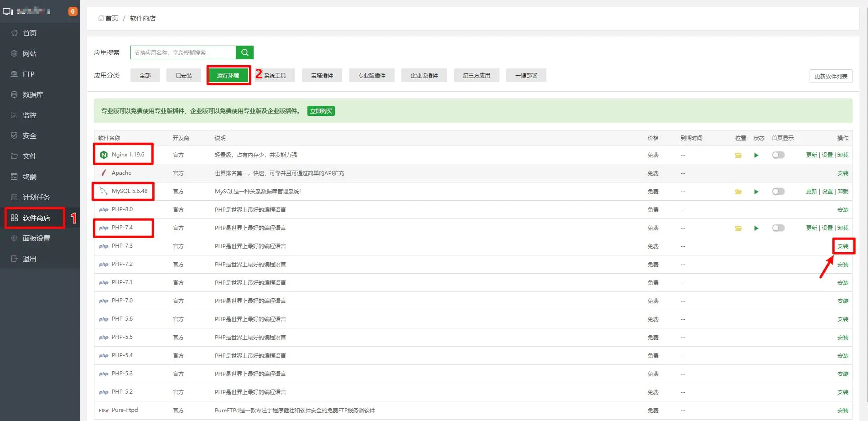Open the PHP-7.4 folder location icon

(x=738, y=229)
